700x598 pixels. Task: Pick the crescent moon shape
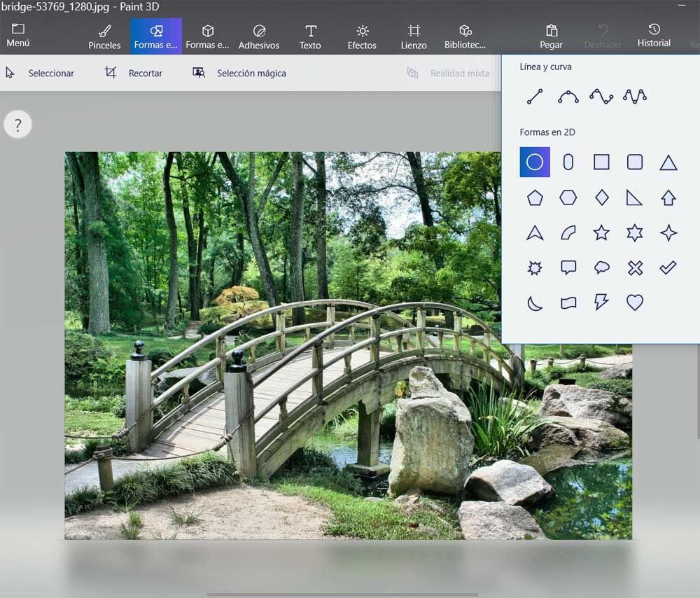tap(534, 303)
